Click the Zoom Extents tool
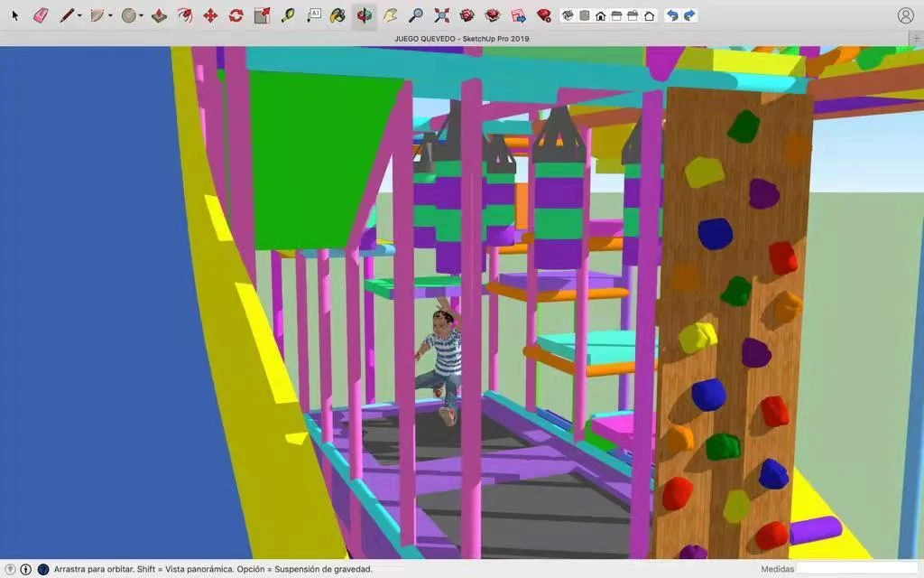 (x=441, y=15)
